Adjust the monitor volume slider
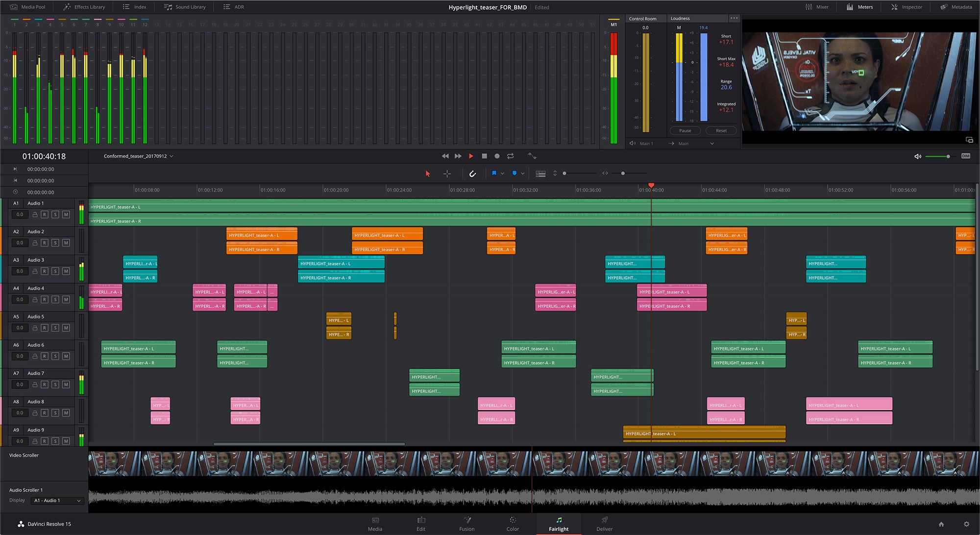The width and height of the screenshot is (980, 535). tap(948, 156)
